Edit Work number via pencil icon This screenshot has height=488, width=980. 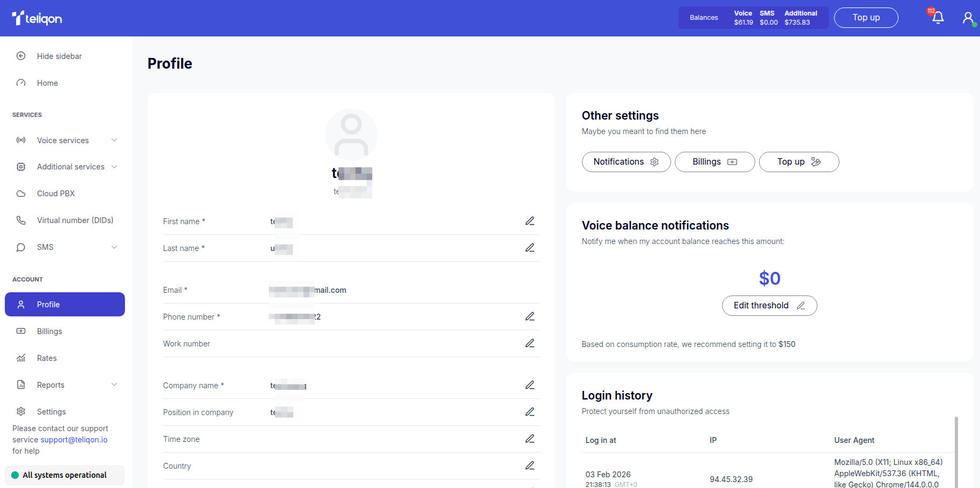[529, 343]
